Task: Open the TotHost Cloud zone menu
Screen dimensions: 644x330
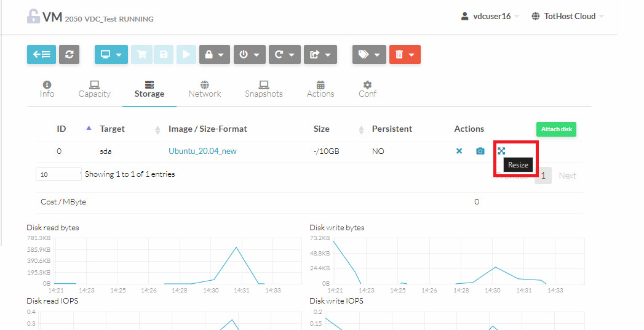Action: [568, 17]
